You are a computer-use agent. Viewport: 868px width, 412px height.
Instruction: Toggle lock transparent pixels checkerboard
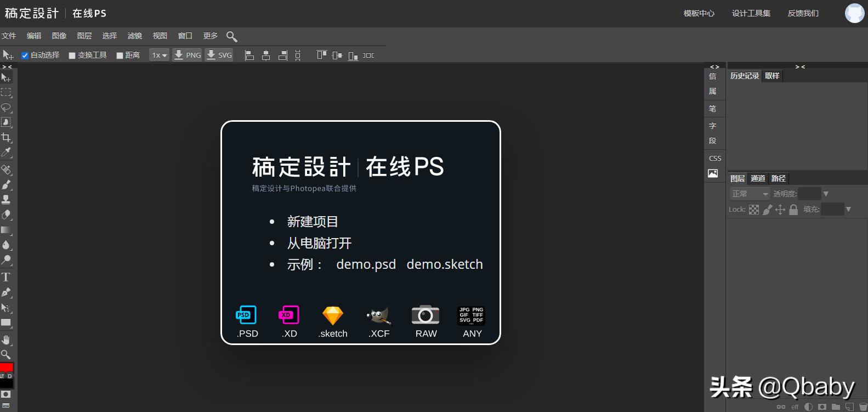tap(754, 210)
